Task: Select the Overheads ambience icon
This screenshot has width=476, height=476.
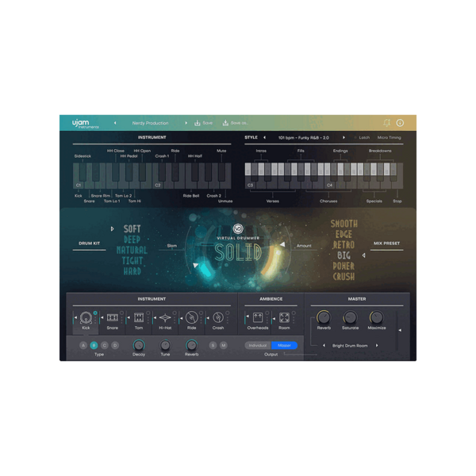Action: [x=258, y=318]
